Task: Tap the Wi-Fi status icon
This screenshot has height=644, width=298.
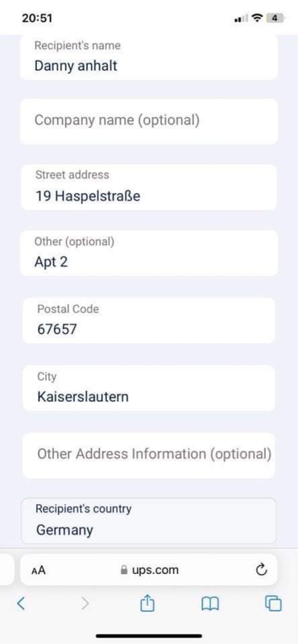Action: click(x=257, y=18)
